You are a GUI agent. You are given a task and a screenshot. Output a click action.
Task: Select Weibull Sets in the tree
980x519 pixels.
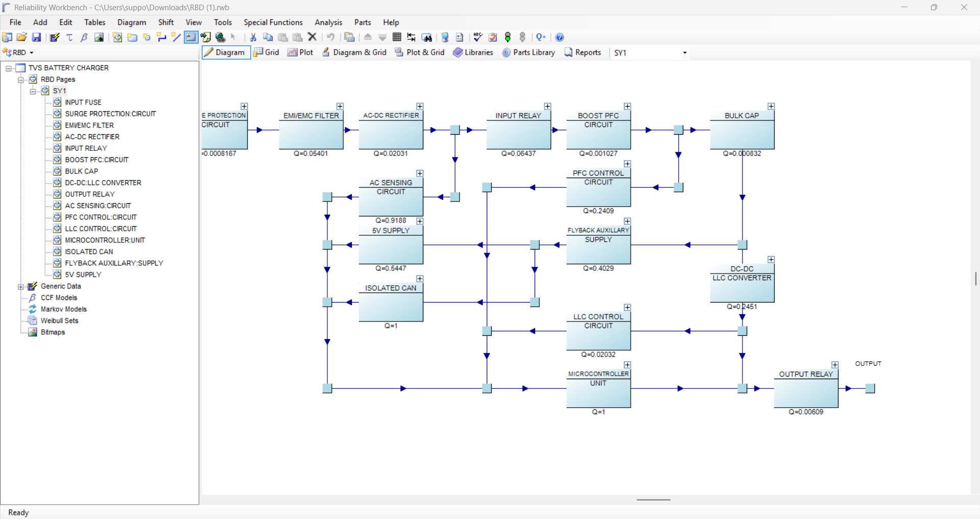coord(59,321)
